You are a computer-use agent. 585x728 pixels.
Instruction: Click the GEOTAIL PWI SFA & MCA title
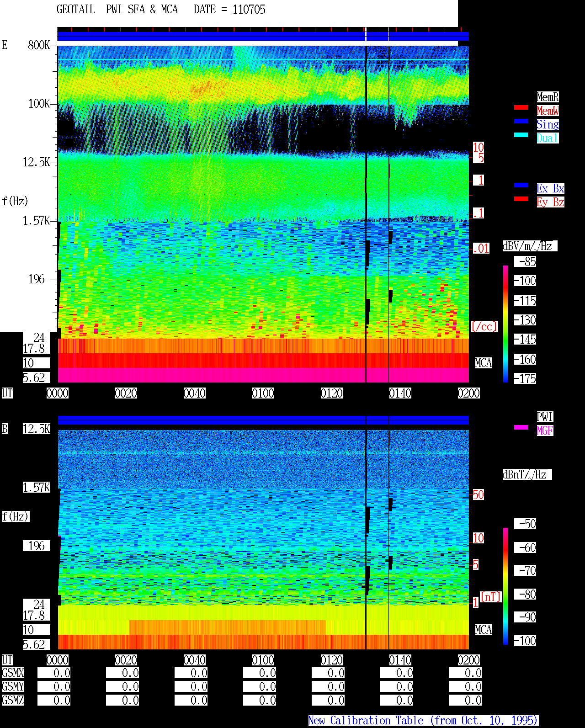(117, 9)
